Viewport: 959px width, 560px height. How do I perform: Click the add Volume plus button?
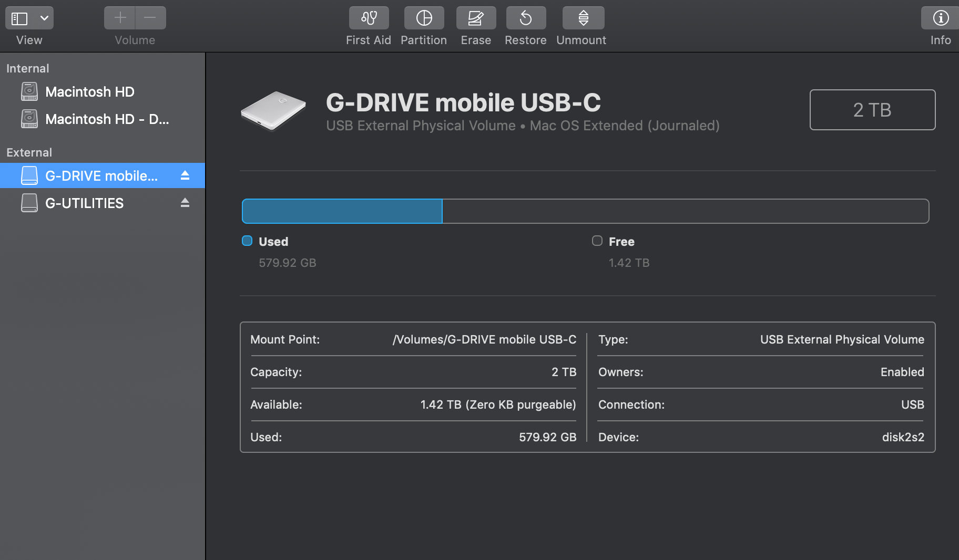point(120,18)
